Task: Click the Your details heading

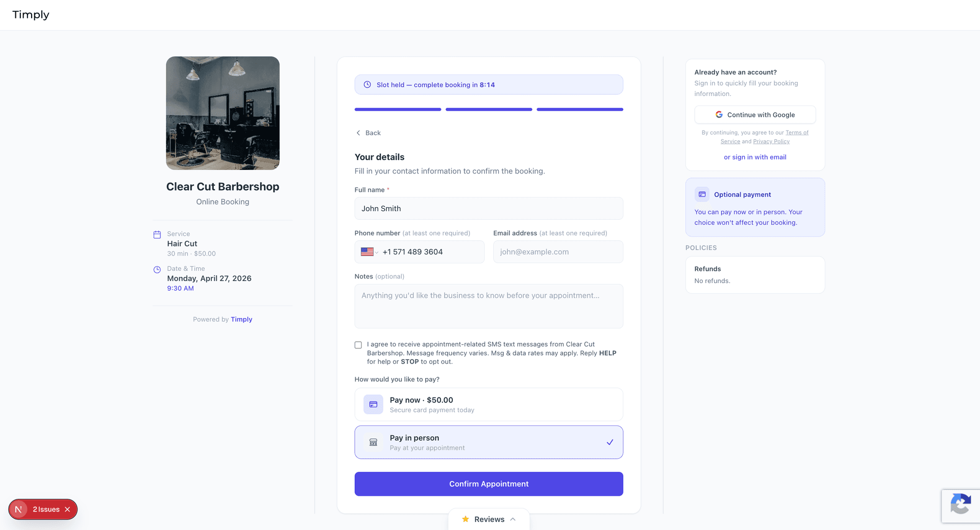Action: click(379, 157)
